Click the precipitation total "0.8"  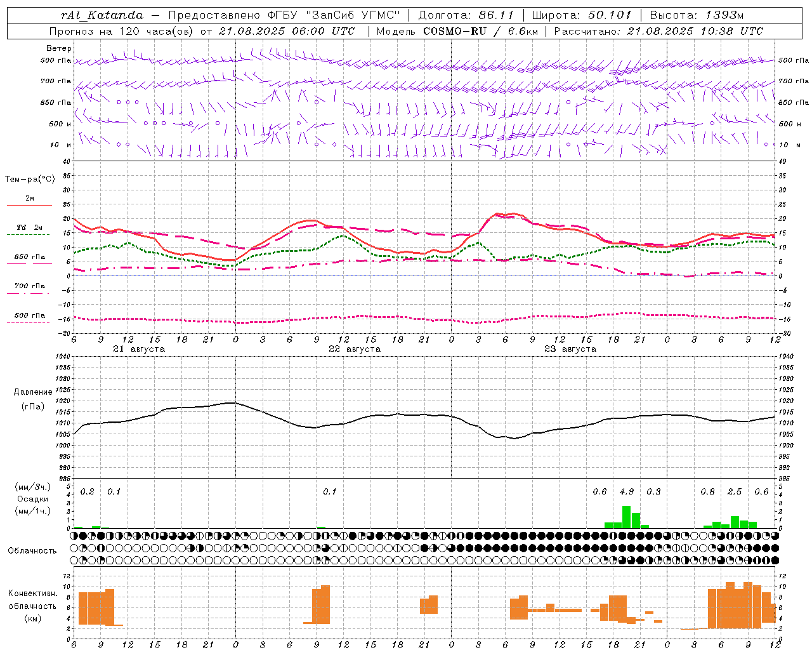coord(708,492)
